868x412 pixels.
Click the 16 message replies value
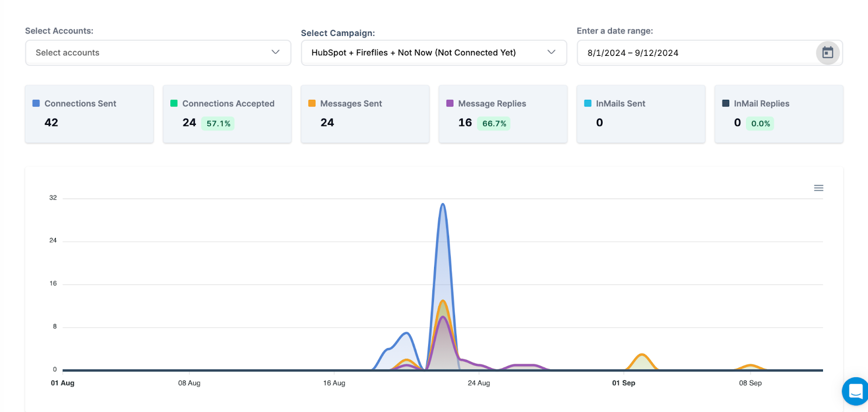click(465, 123)
